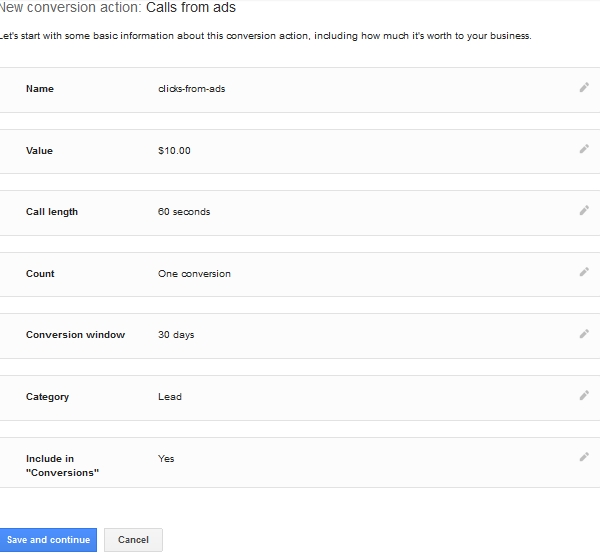This screenshot has width=600, height=558.
Task: Open the Include in "Conversions" label
Action: coord(62,465)
